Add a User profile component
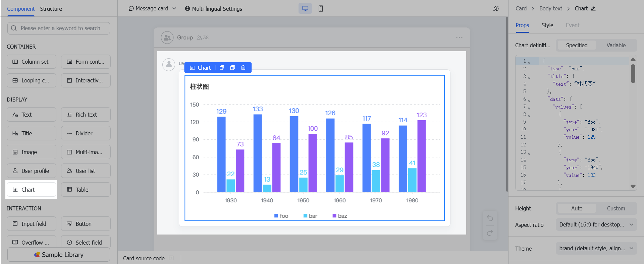Screen dimensions: 644x264 pos(32,171)
